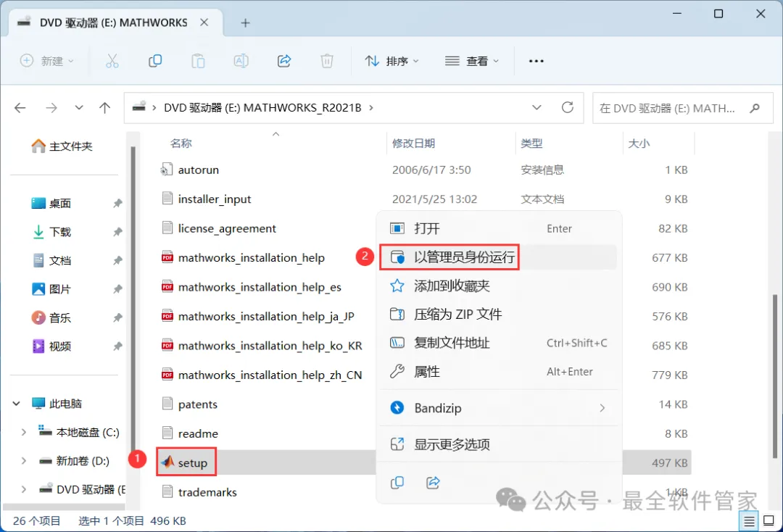Image resolution: width=783 pixels, height=532 pixels.
Task: Switch to large icons view in status bar
Action: tap(769, 521)
